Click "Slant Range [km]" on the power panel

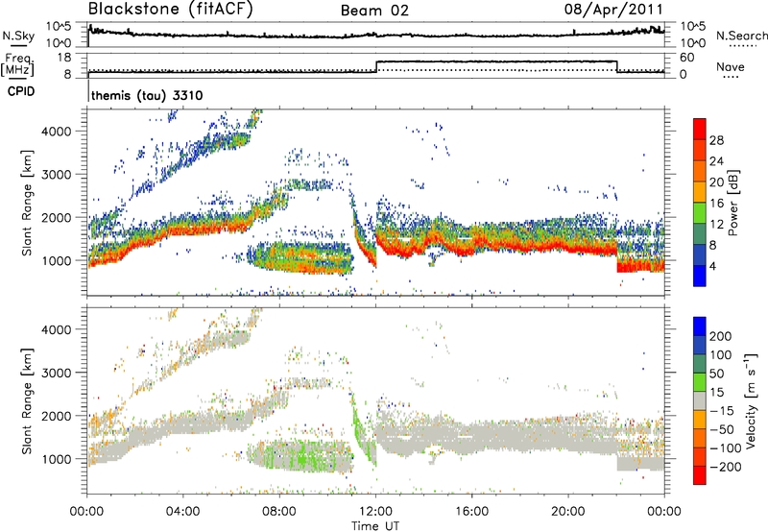[27, 203]
